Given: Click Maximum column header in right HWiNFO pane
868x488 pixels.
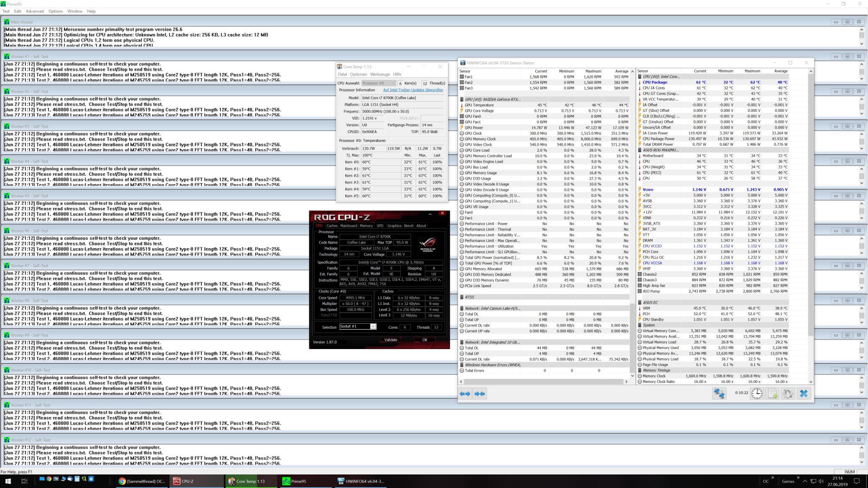Looking at the screenshot, I should (752, 71).
